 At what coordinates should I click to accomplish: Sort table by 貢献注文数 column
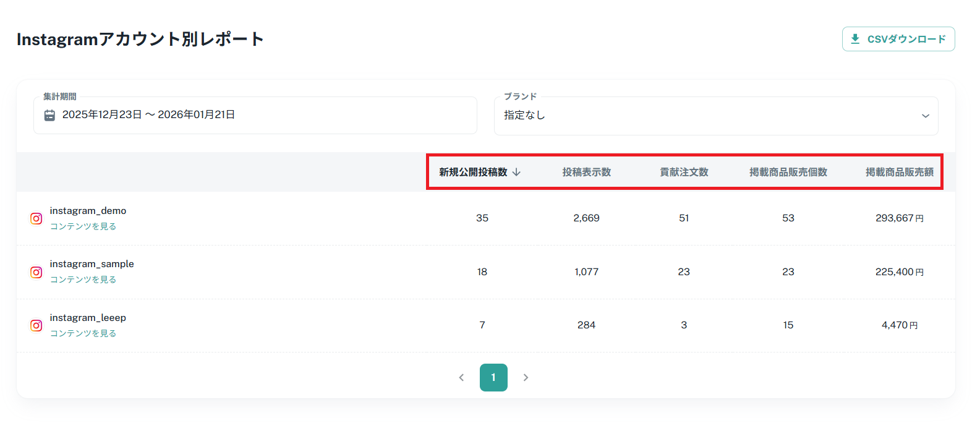pyautogui.click(x=684, y=172)
